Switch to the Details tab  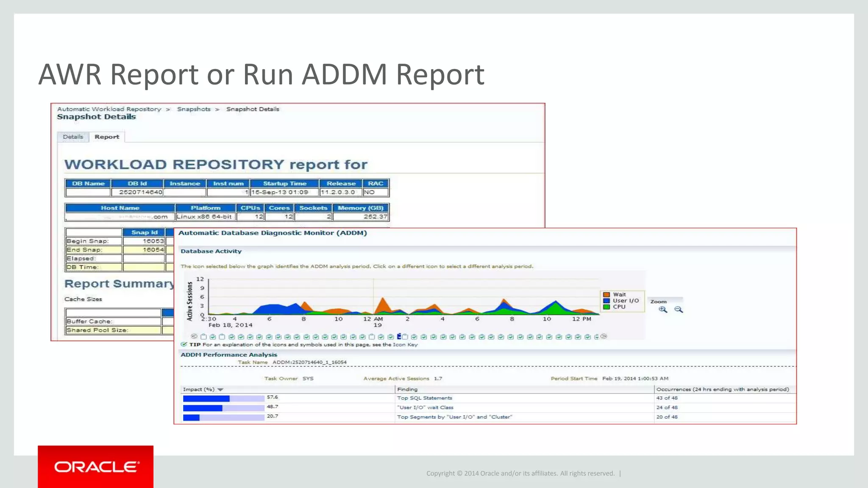point(73,137)
